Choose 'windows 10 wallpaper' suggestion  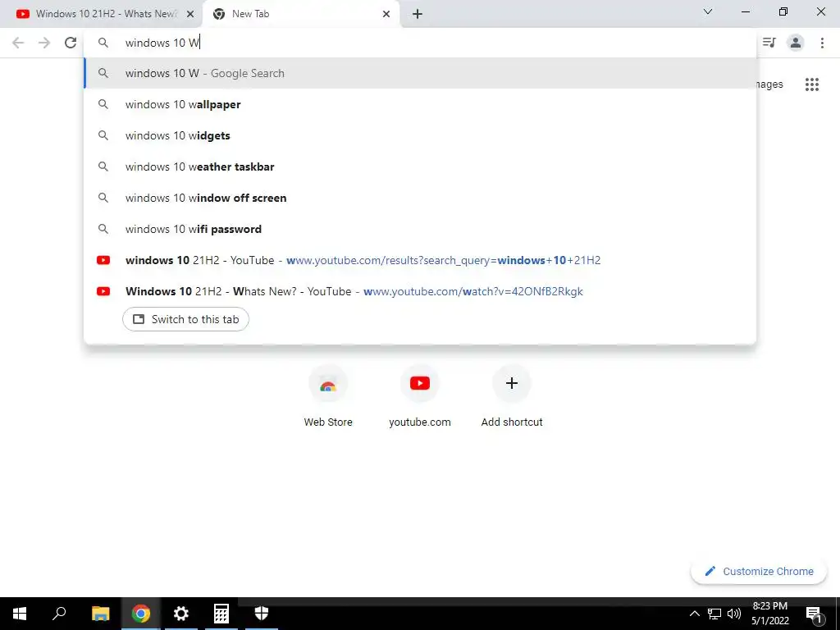tap(421, 104)
